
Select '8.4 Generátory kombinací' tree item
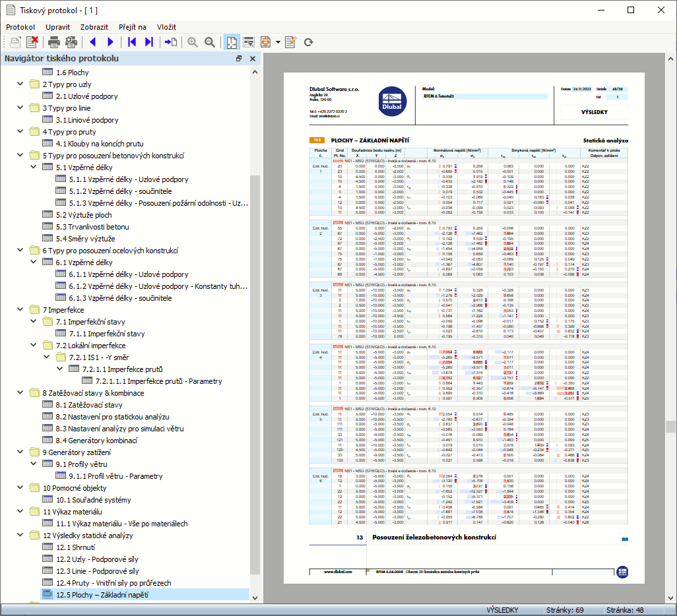tap(96, 441)
